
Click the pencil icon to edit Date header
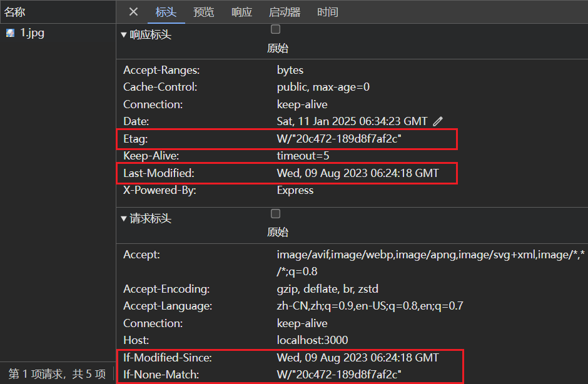[x=438, y=121]
